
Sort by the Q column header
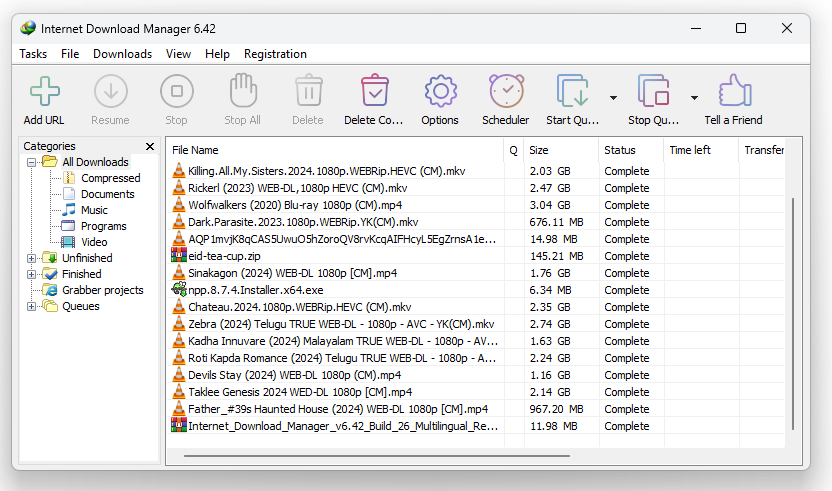coord(513,150)
